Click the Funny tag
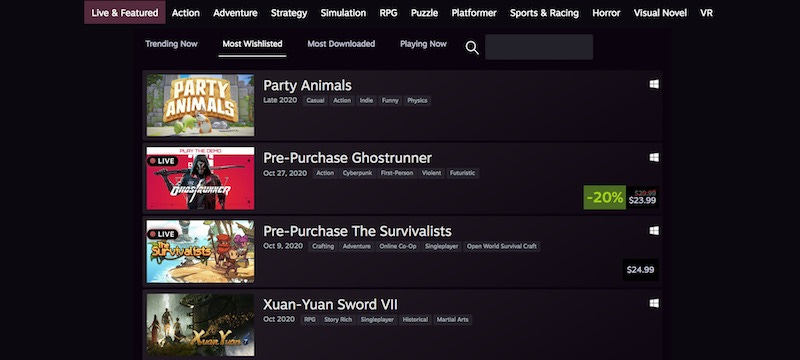Image resolution: width=800 pixels, height=360 pixels. point(390,100)
